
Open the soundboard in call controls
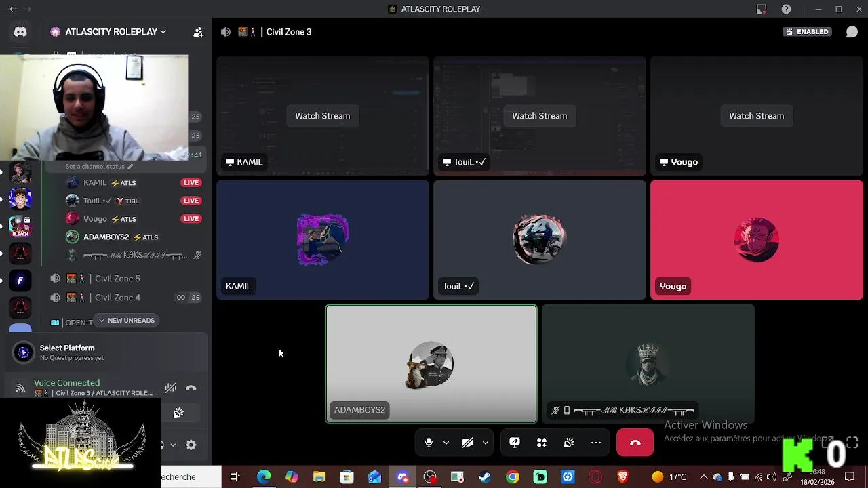pyautogui.click(x=569, y=443)
